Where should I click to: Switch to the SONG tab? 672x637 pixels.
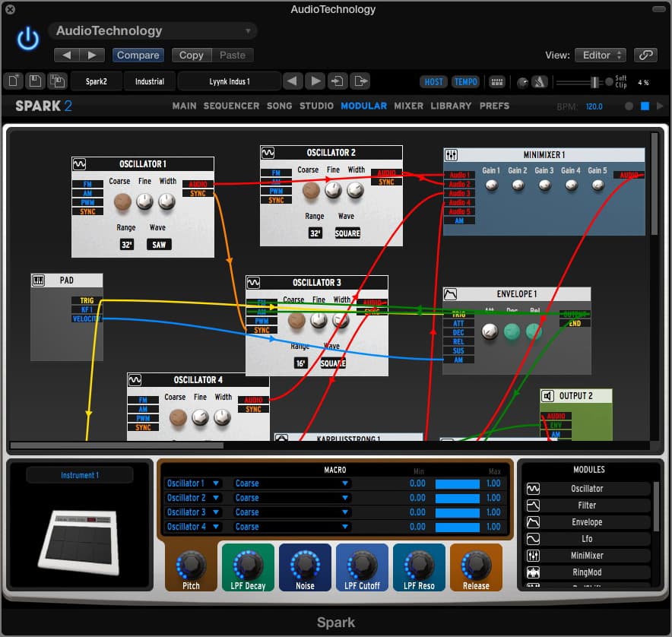280,106
